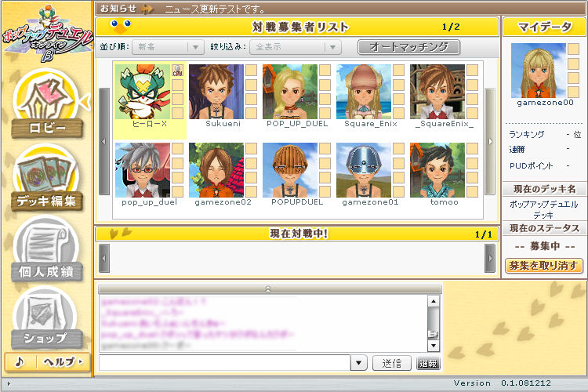Screen dimensions: 588x392
Task: Click the 募集を取り消す cancel recruitment button
Action: (543, 266)
